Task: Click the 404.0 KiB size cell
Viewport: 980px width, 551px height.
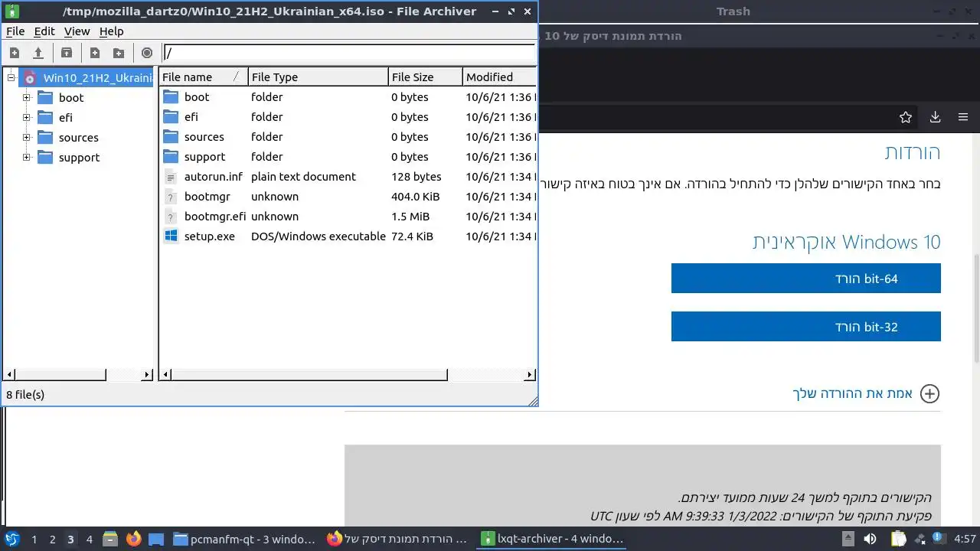Action: pos(416,197)
